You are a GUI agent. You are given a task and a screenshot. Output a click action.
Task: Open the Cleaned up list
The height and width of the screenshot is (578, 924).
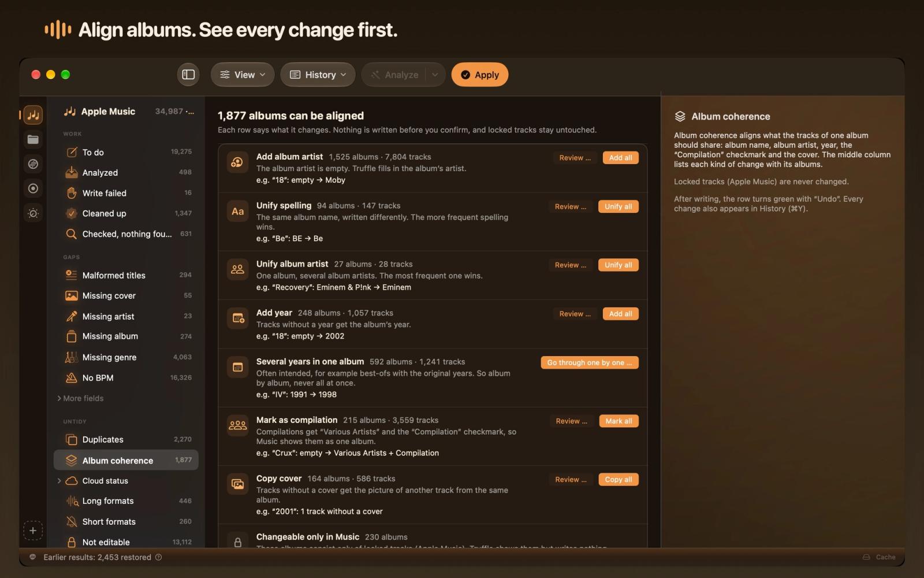126,213
